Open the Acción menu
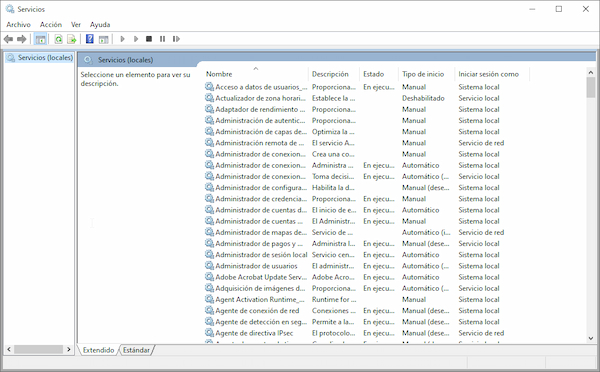 click(x=51, y=24)
